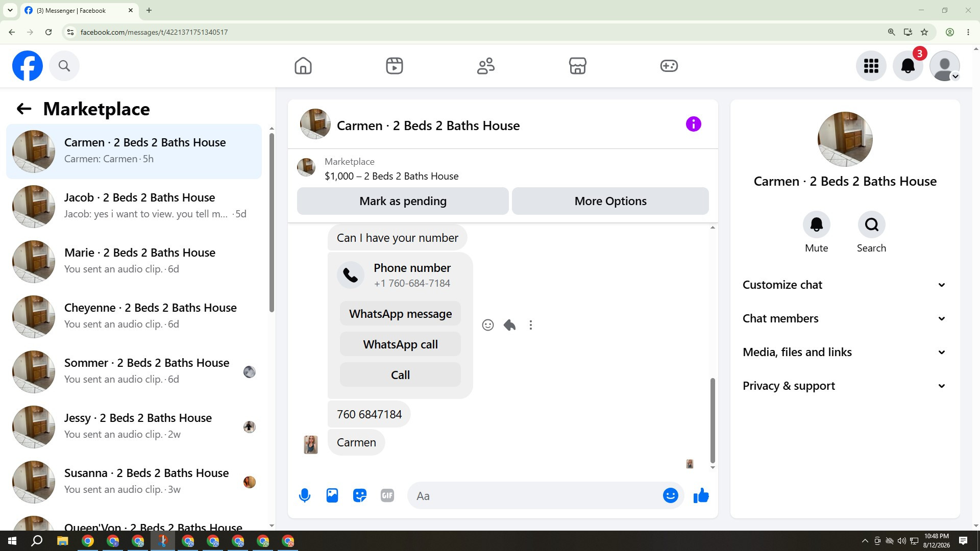Open Facebook search magnifier
The height and width of the screenshot is (551, 980).
click(x=64, y=66)
